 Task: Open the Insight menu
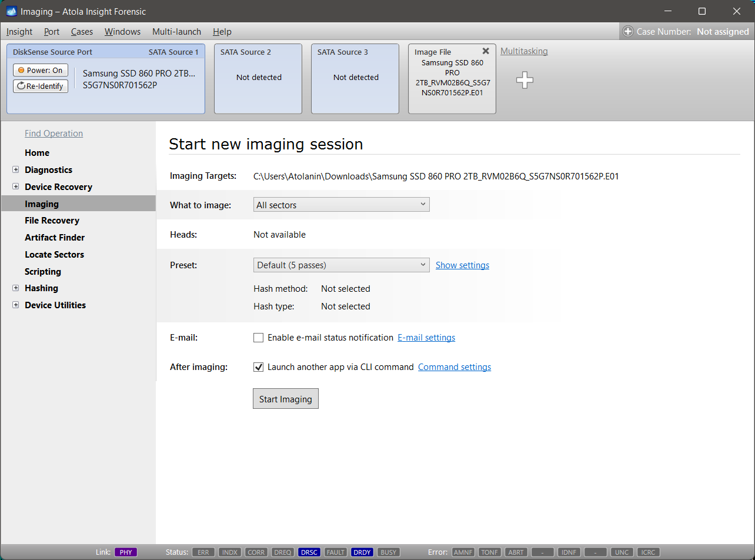point(19,32)
